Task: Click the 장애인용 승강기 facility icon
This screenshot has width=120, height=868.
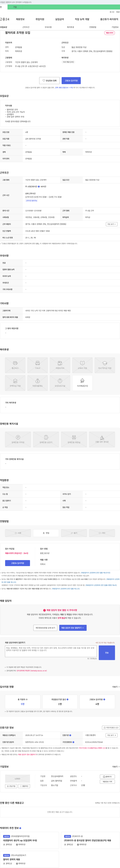Action: click(x=46, y=439)
